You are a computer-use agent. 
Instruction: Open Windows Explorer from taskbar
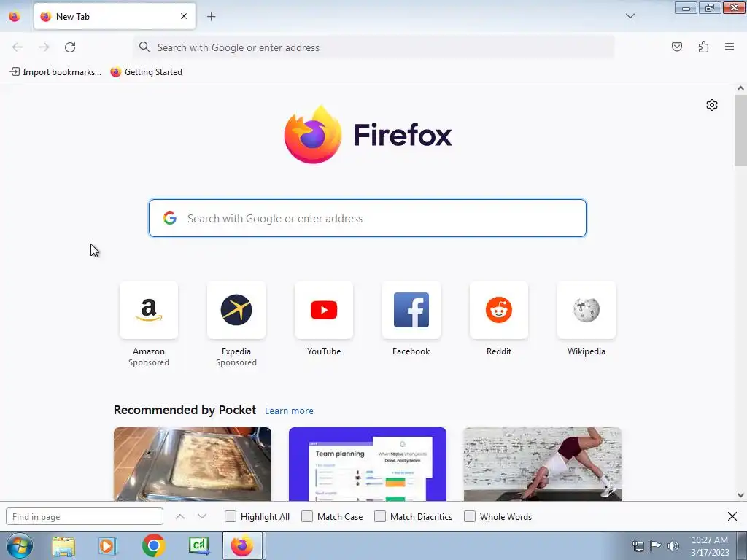pos(63,546)
